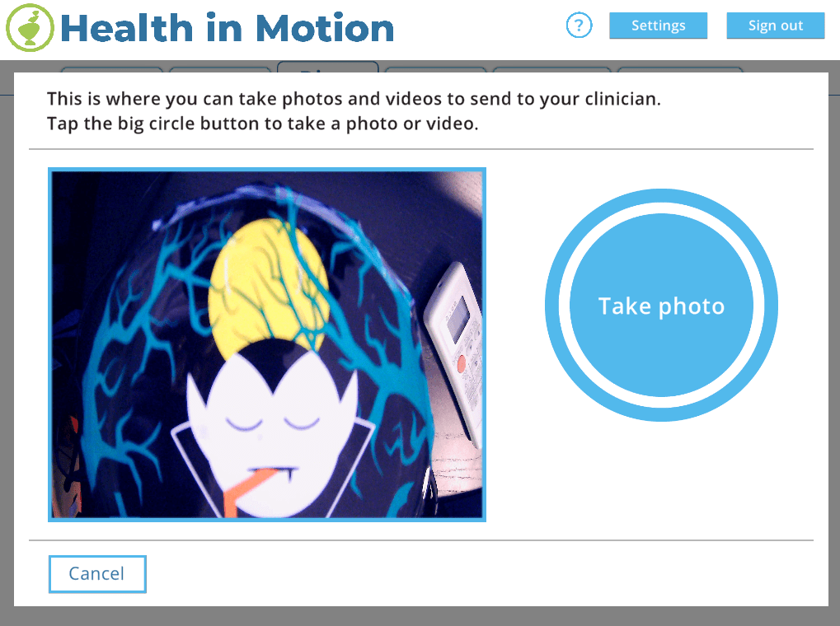Screen dimensions: 840x626
Task: Click the vampire face in camera preview
Action: tap(270, 423)
